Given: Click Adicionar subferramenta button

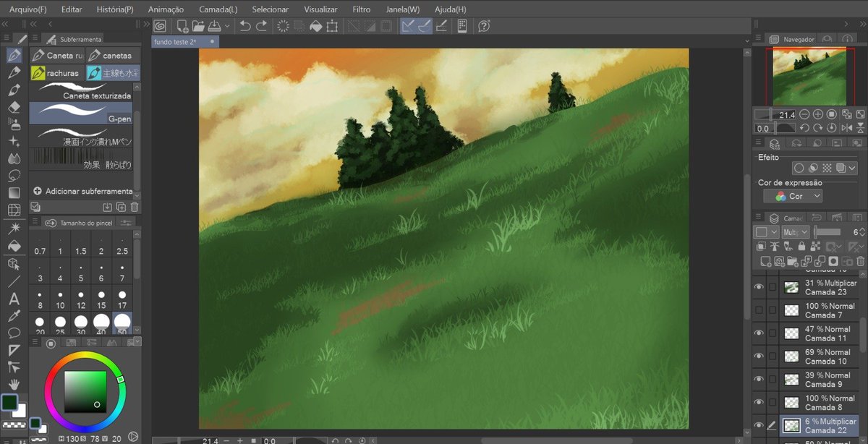Looking at the screenshot, I should tap(82, 191).
